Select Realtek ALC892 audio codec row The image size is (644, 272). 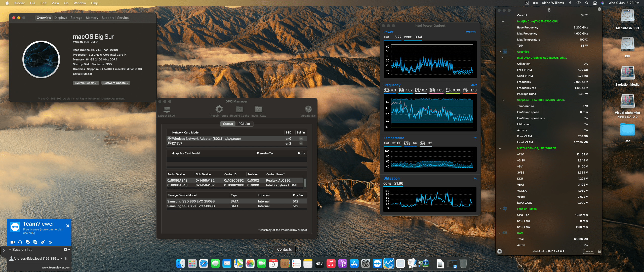tap(235, 180)
